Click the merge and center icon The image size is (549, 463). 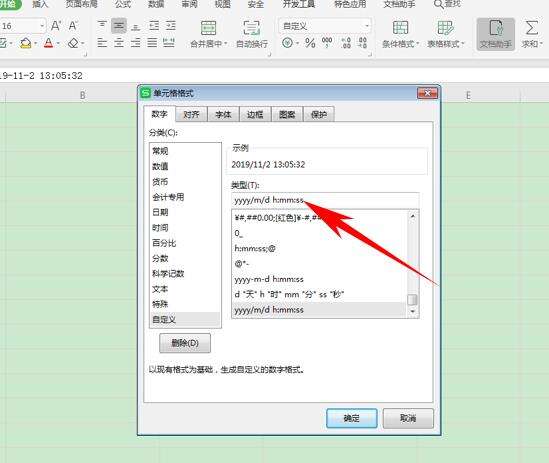[x=208, y=28]
